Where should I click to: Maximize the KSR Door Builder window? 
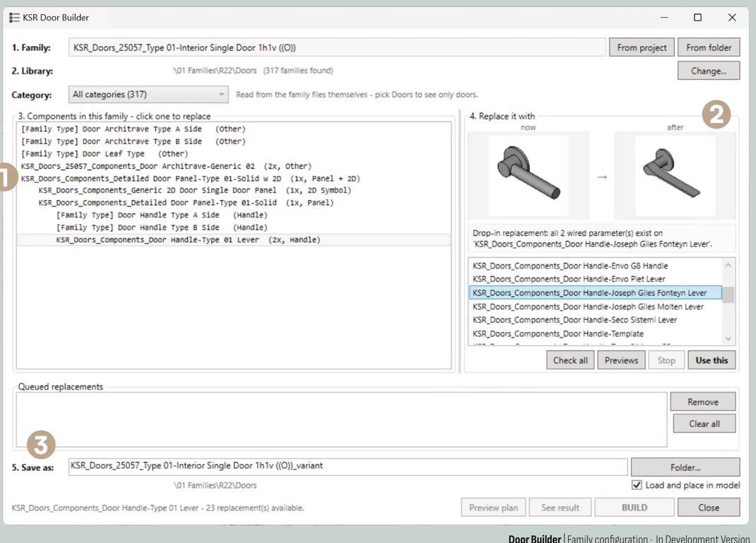[x=697, y=18]
